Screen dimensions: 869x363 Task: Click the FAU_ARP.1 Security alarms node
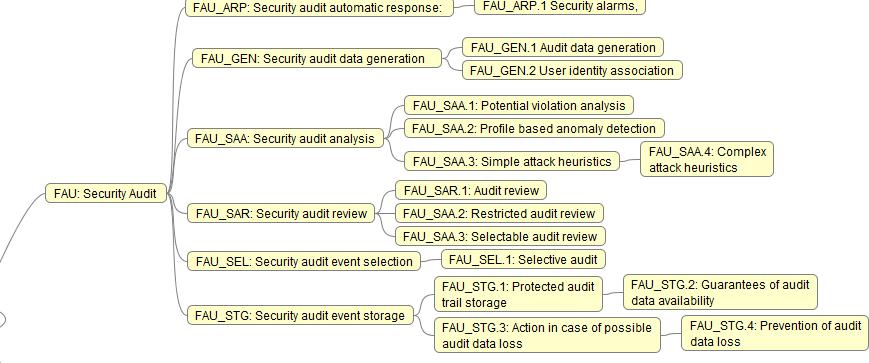tap(560, 7)
